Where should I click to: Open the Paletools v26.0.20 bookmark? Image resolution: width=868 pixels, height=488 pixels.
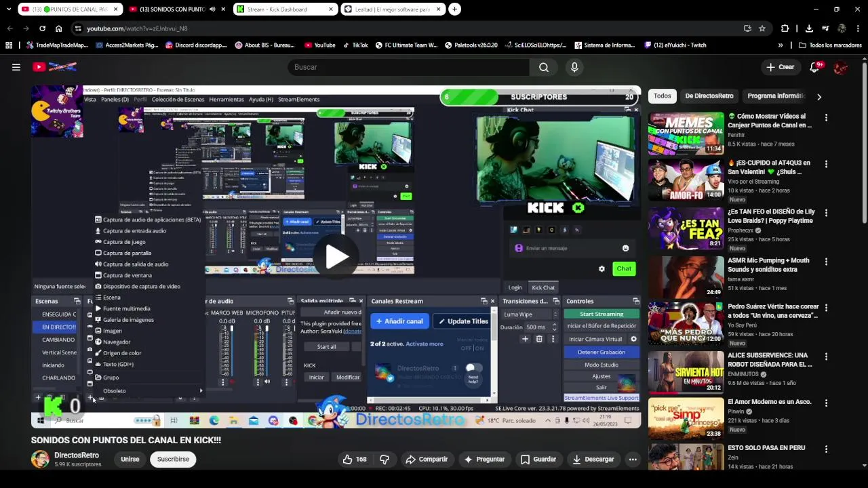pos(471,45)
